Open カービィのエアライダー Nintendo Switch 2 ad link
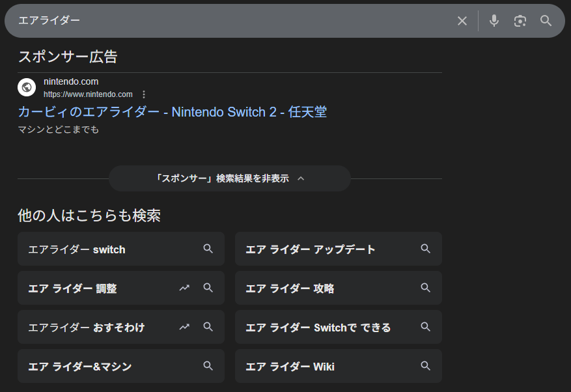571x392 pixels. (172, 112)
